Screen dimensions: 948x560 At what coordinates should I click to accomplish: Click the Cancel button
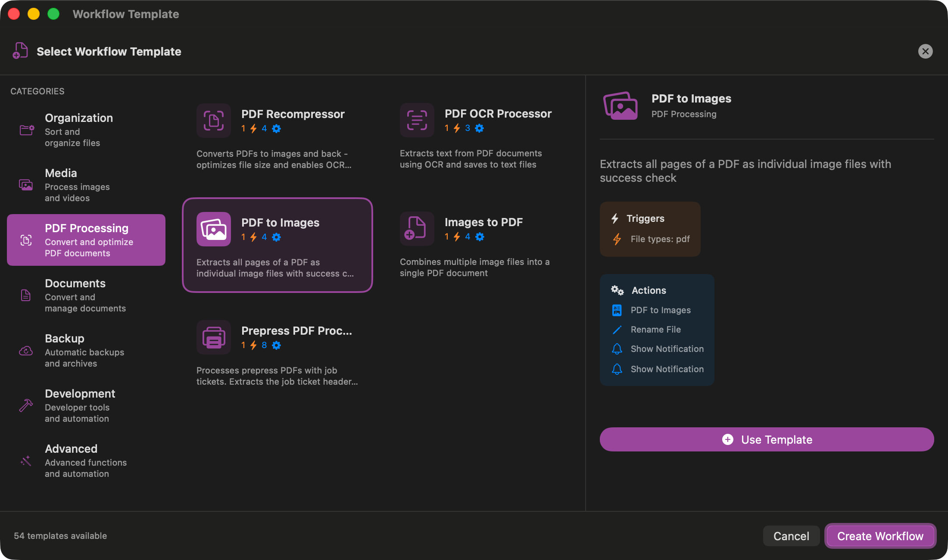pos(791,536)
